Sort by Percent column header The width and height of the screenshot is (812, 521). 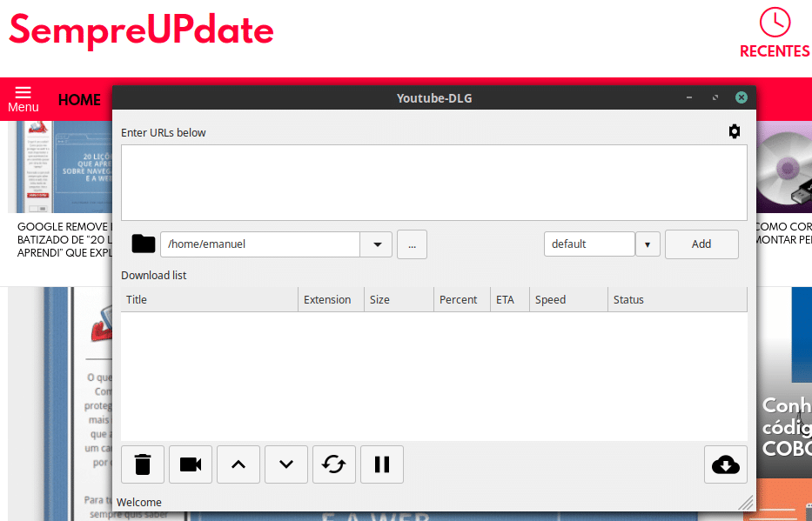(x=462, y=299)
